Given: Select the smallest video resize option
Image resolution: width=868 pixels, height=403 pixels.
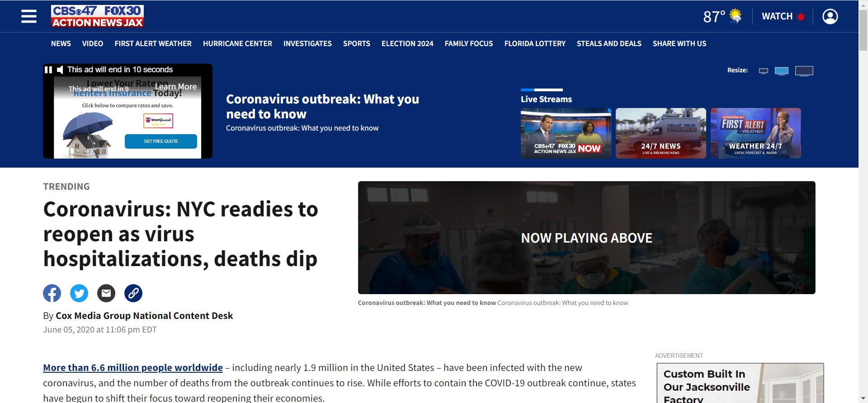Looking at the screenshot, I should point(763,71).
